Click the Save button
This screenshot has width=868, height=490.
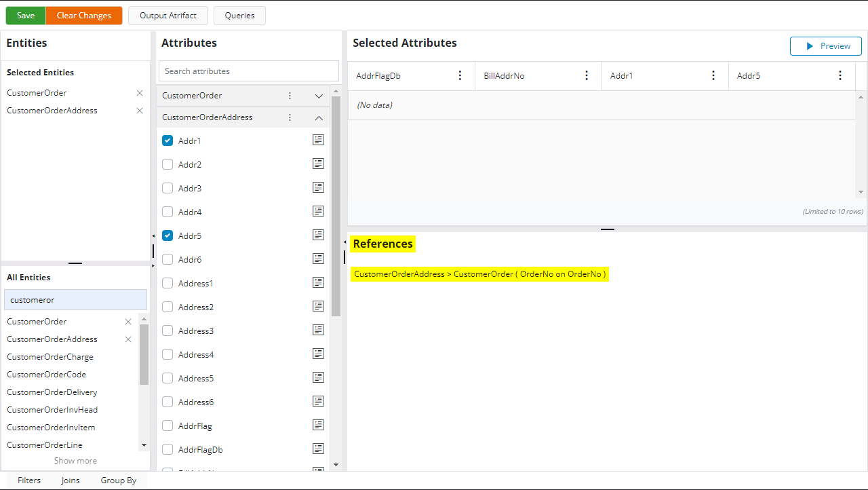[x=26, y=16]
